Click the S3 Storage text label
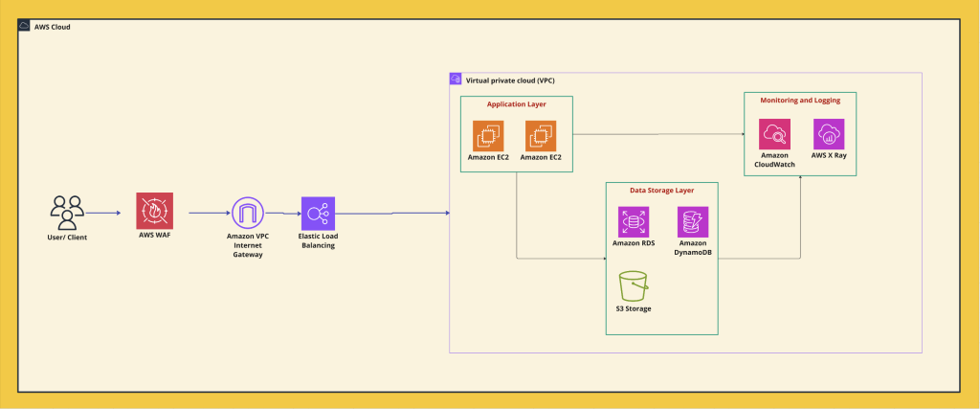Screen dimensions: 980x409 [x=633, y=308]
